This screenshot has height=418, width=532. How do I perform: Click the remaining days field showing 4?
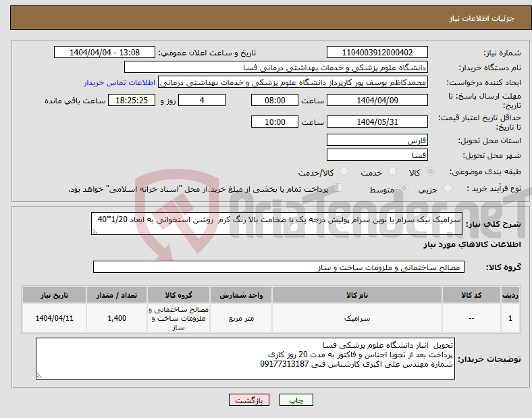pyautogui.click(x=202, y=100)
